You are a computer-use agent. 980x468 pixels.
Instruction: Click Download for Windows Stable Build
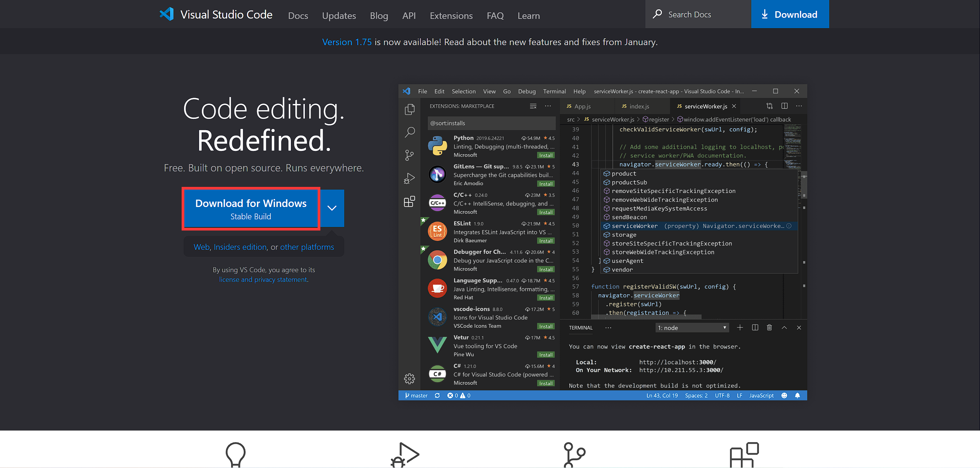pos(251,209)
